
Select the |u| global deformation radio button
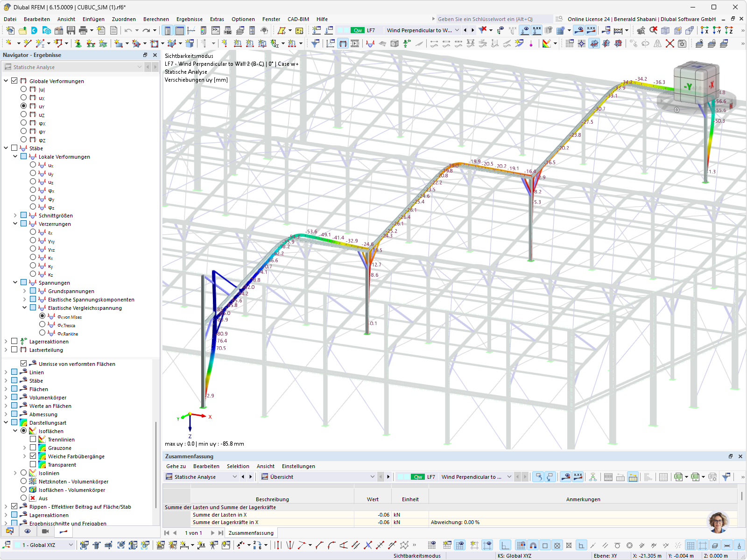[23, 89]
